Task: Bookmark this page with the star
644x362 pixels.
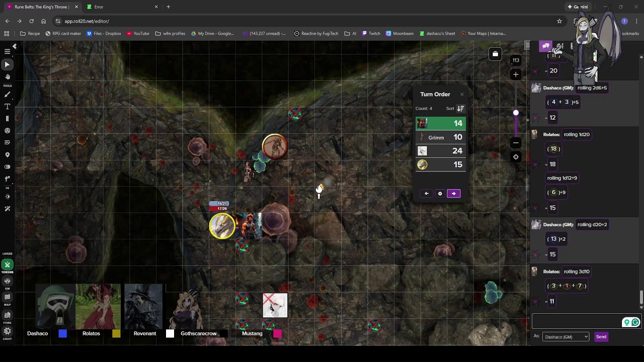Action: [x=559, y=21]
